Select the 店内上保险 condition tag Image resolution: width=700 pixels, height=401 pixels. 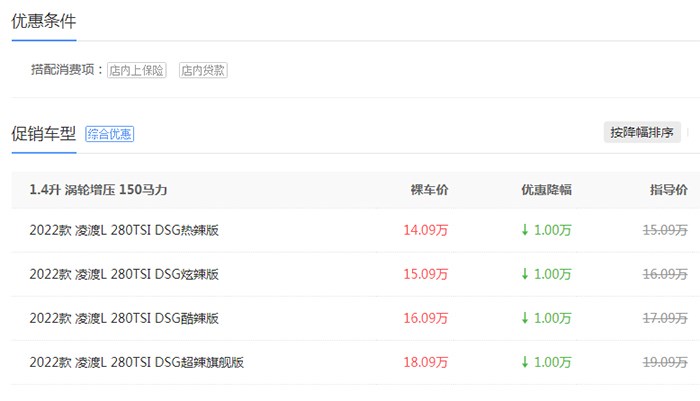point(137,70)
